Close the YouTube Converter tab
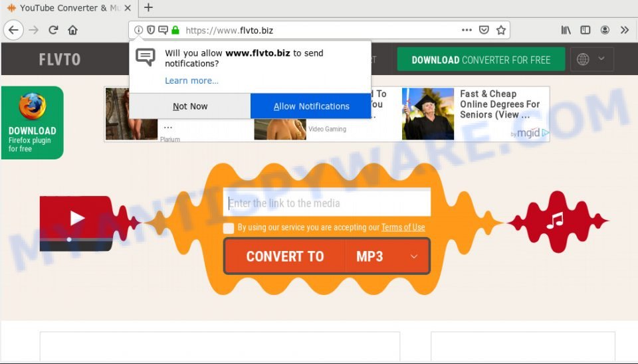The width and height of the screenshot is (638, 364). [128, 8]
